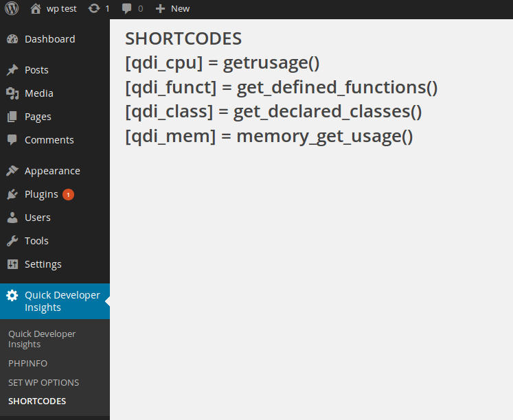
Task: Click the [qdi_cpu] = getrusage() line
Action: [x=222, y=62]
